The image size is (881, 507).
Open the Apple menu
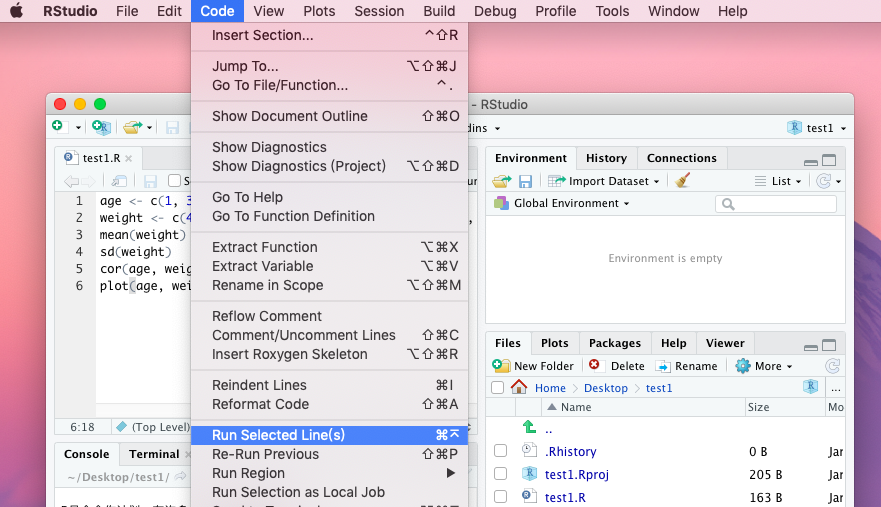coord(16,11)
